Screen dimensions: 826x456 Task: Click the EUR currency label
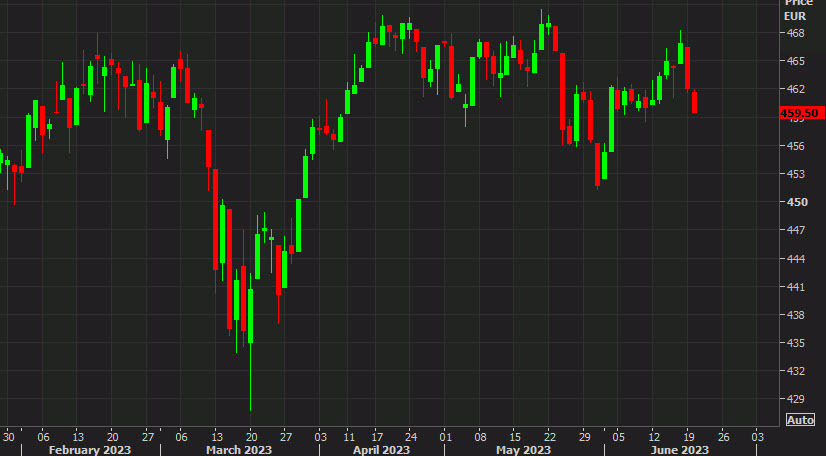[x=795, y=16]
